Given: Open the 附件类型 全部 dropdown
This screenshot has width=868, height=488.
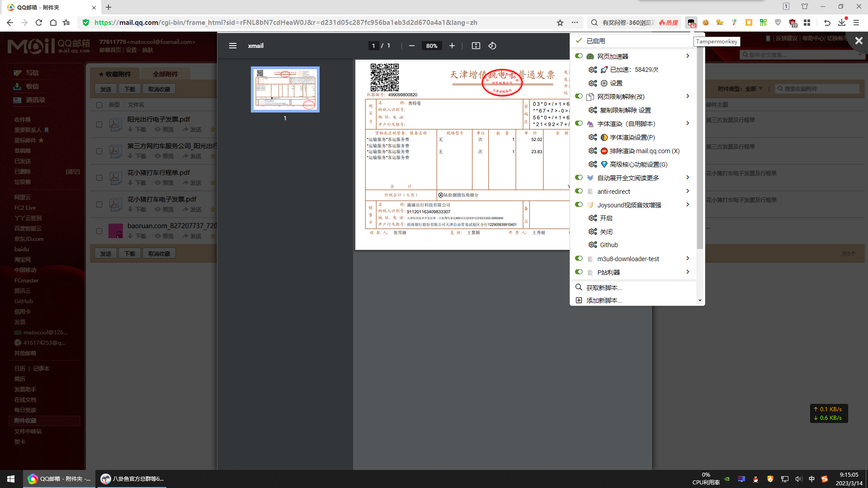Looking at the screenshot, I should (x=754, y=89).
